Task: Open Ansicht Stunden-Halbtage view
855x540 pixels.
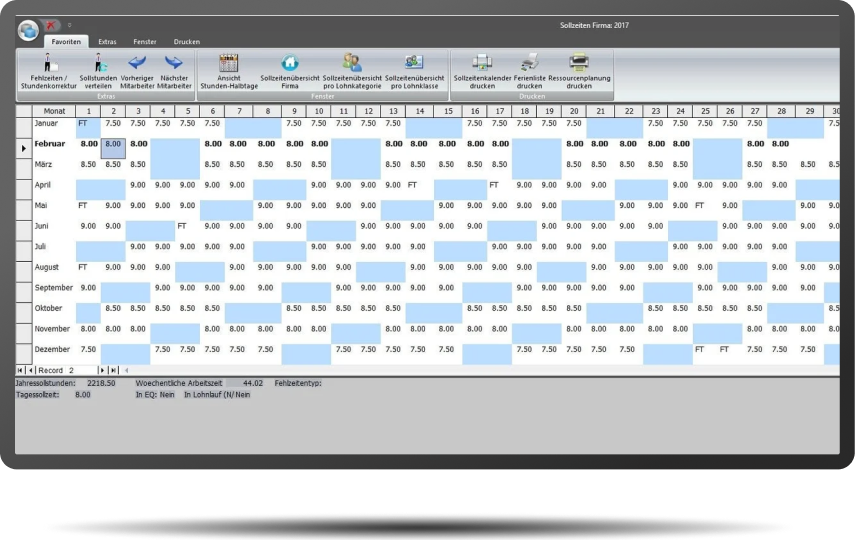Action: click(x=229, y=71)
